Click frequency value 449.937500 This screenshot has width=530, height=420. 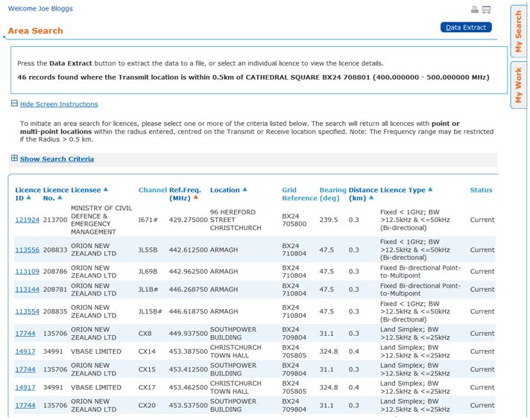[189, 334]
